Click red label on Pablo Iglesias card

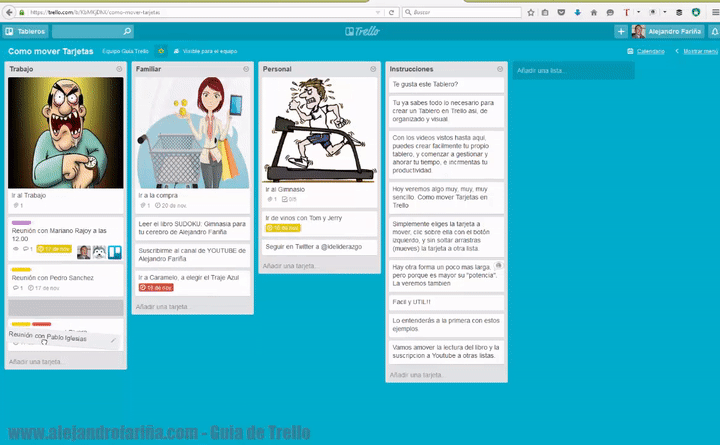(41, 324)
